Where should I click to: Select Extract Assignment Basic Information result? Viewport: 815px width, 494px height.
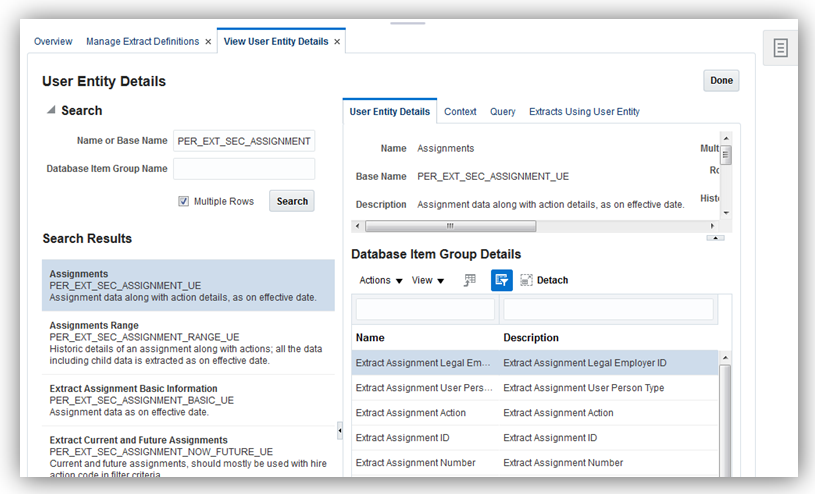coord(188,400)
